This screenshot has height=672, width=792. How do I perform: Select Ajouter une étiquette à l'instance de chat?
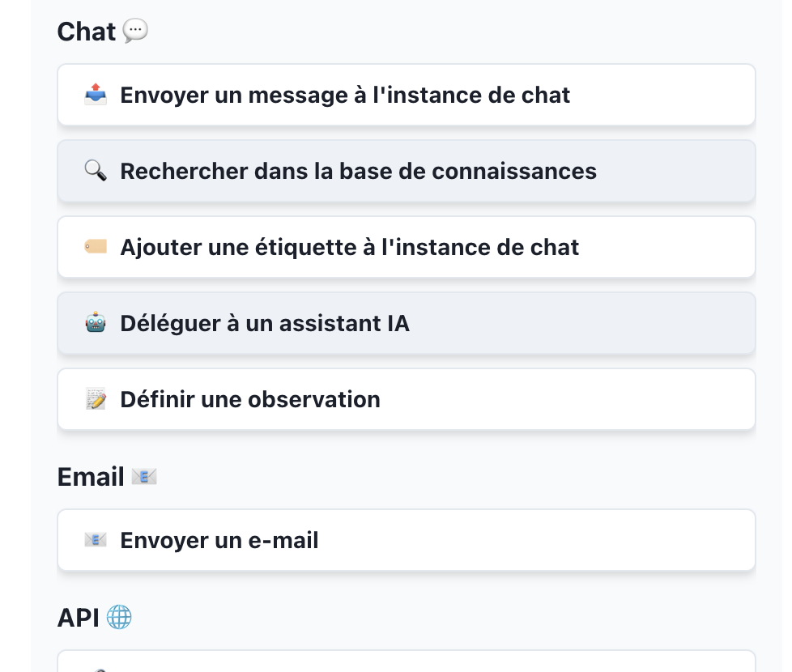click(349, 247)
